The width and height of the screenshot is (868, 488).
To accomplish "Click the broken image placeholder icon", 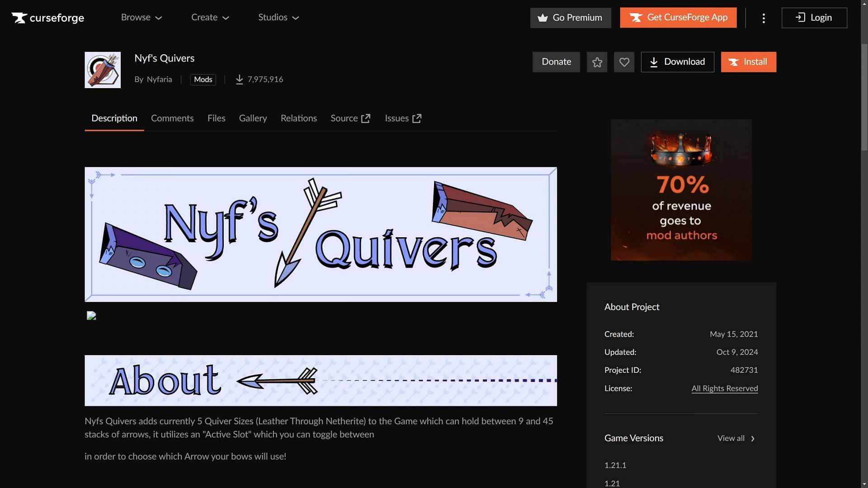I will point(91,315).
